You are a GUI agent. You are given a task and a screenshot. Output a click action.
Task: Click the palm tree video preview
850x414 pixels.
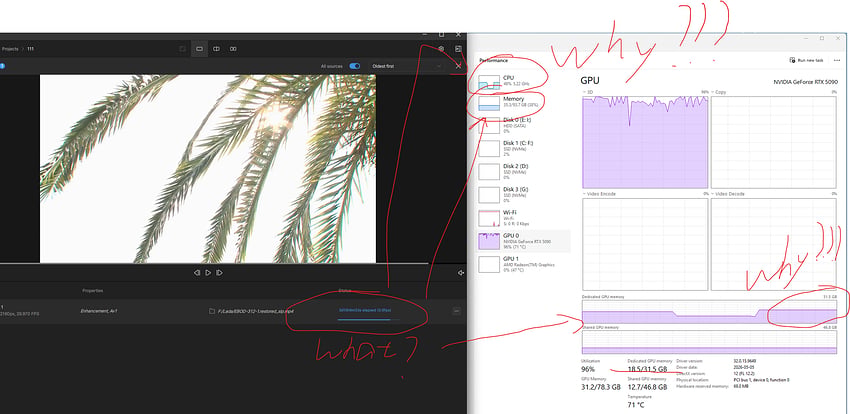[x=208, y=169]
